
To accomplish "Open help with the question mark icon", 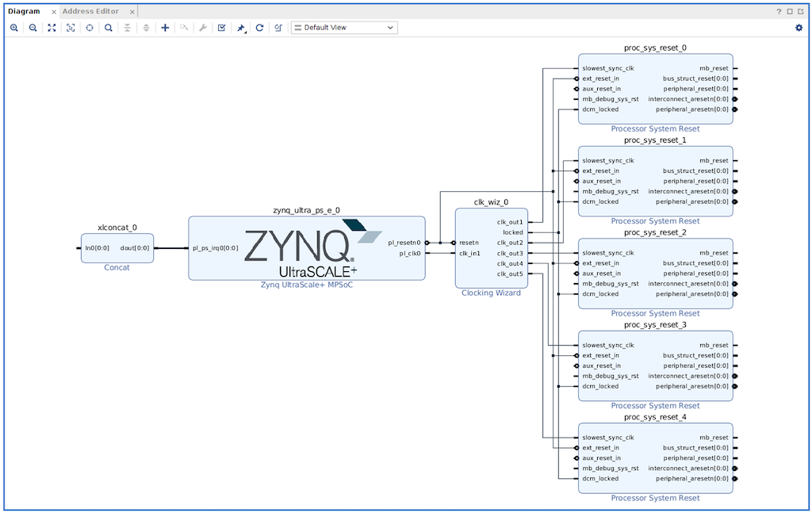I will tap(779, 11).
